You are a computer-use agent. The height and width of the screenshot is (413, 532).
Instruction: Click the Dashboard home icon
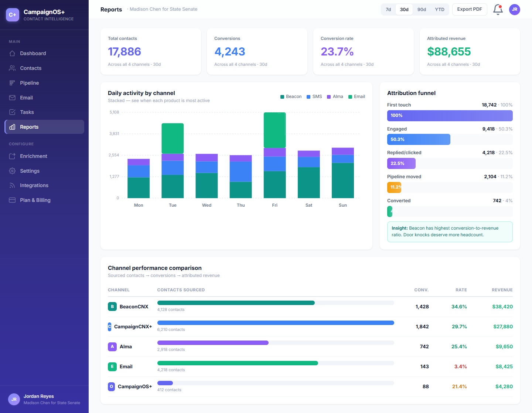(x=12, y=53)
